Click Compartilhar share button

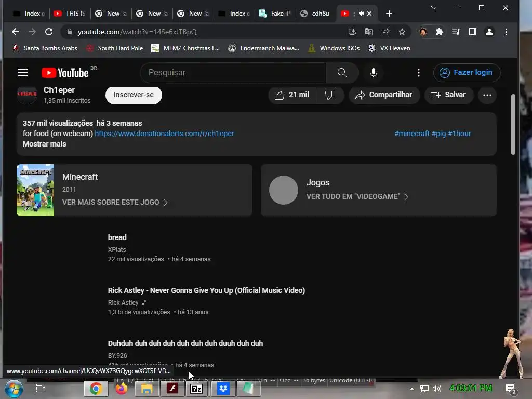click(x=384, y=95)
